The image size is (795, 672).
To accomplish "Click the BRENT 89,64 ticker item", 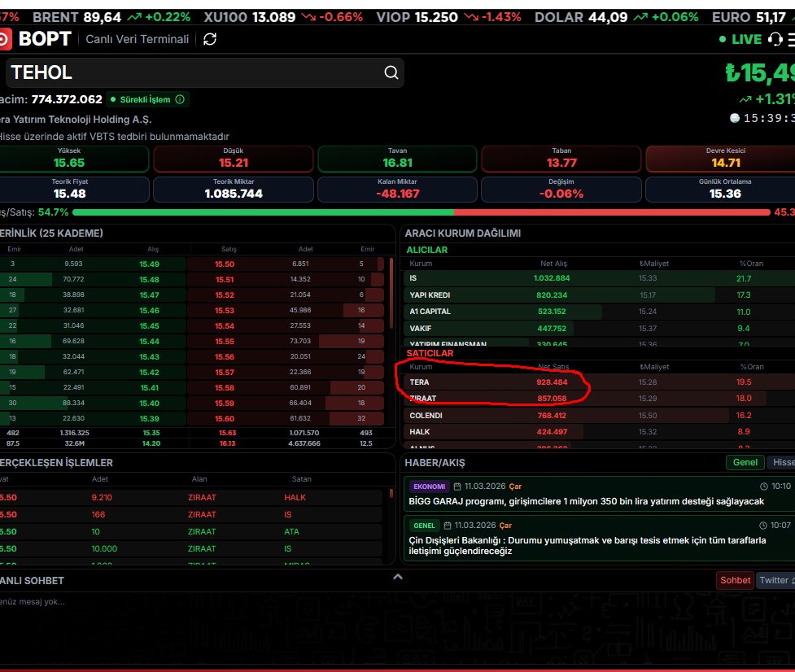I will point(111,17).
